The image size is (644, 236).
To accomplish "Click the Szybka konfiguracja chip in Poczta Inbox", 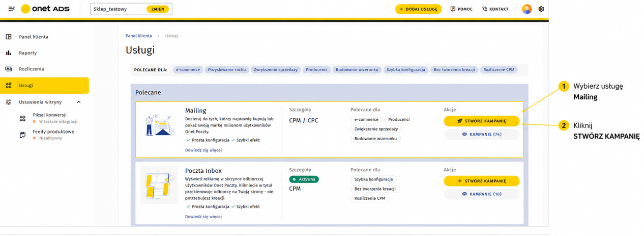I will (374, 179).
